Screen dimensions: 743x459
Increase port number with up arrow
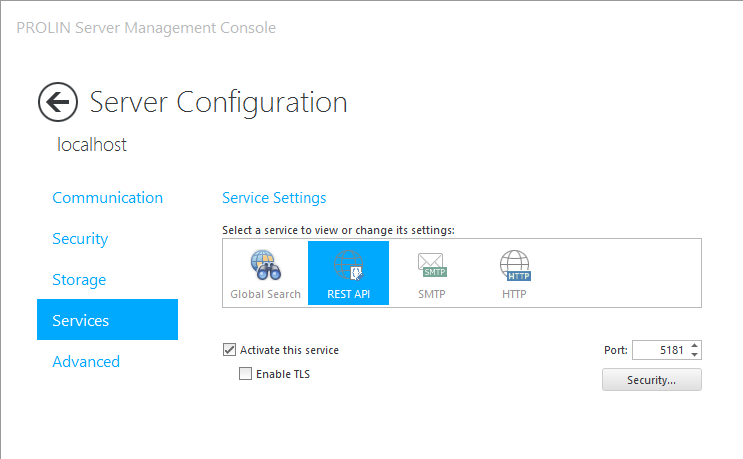coord(695,345)
